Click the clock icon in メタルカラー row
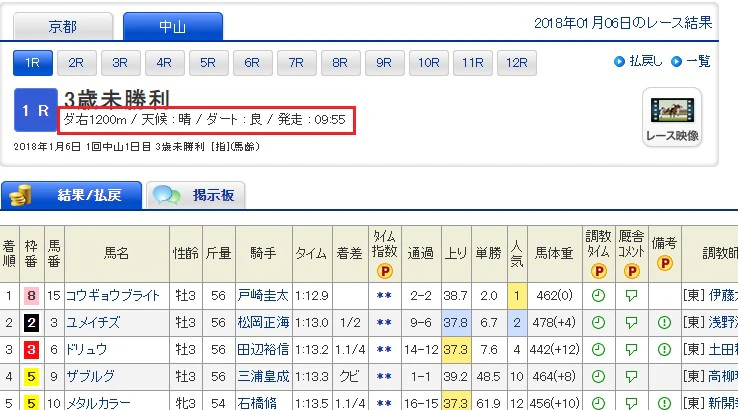The image size is (738, 410). coord(598,403)
